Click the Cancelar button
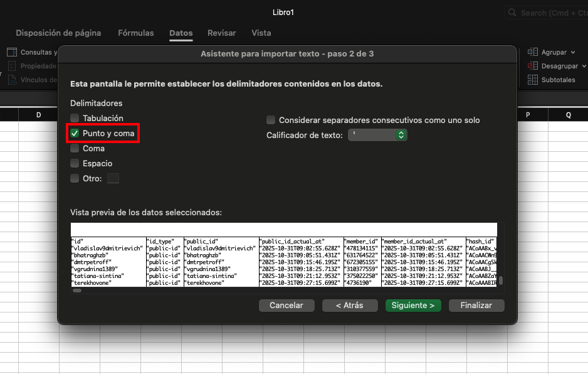 [286, 306]
